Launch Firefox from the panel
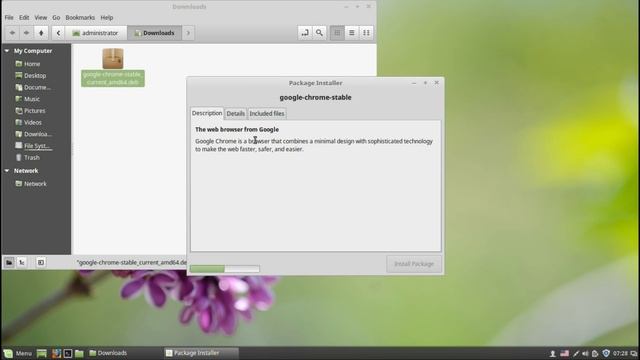Image resolution: width=640 pixels, height=360 pixels. pos(56,353)
